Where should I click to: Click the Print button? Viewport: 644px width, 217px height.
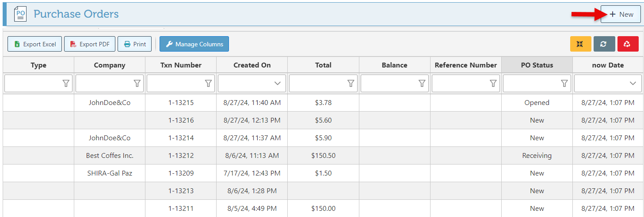pyautogui.click(x=134, y=44)
